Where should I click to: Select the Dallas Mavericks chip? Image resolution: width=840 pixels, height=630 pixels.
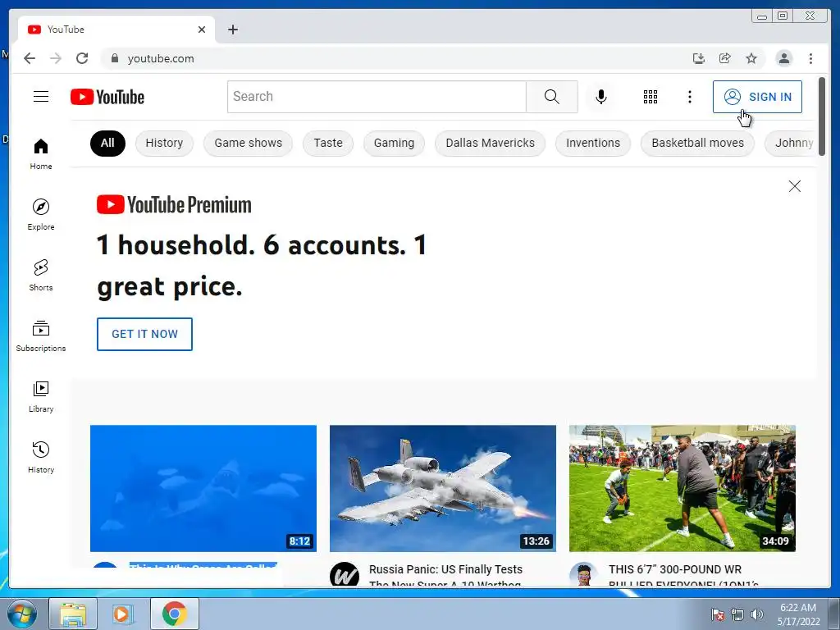(491, 143)
